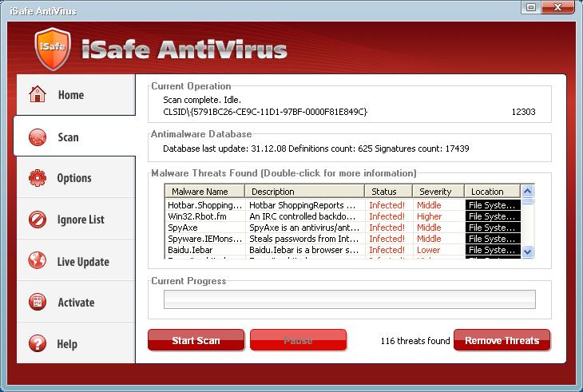Click the Current Progress bar
583x392 pixels.
click(349, 299)
